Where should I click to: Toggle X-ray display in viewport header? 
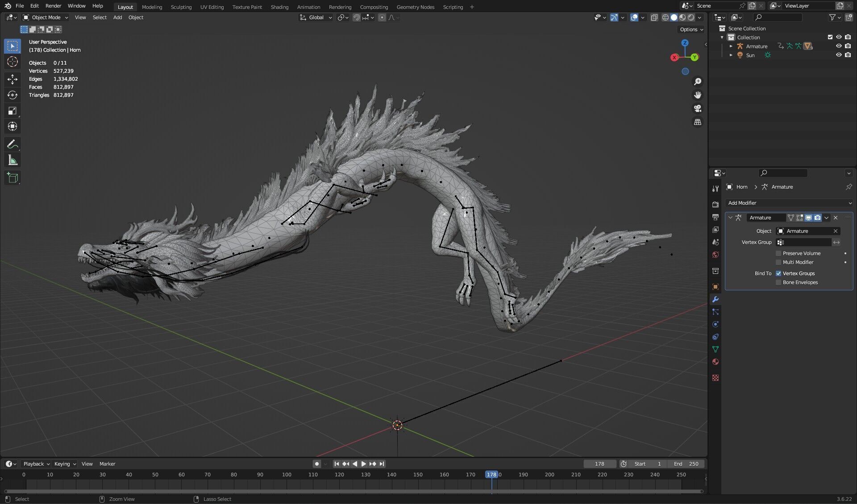(654, 17)
